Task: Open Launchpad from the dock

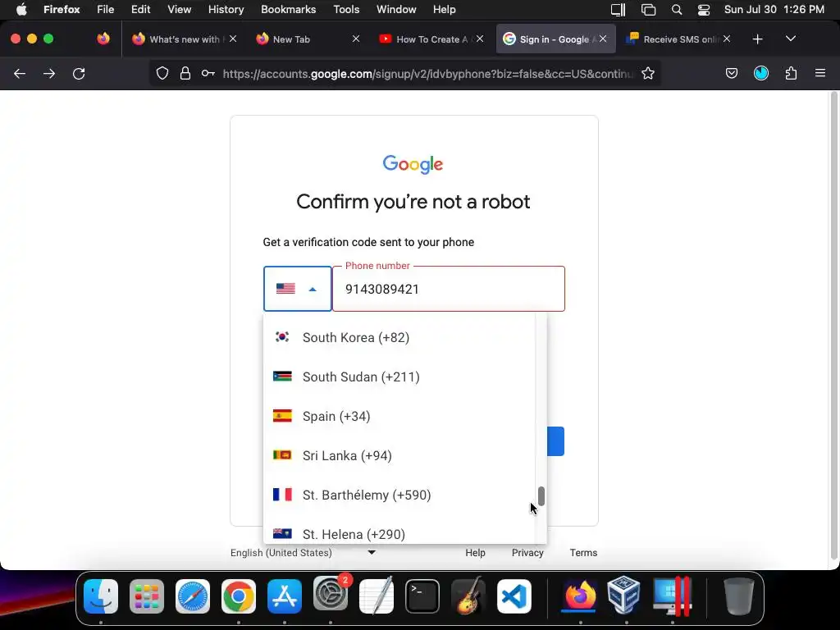Action: coord(147,596)
